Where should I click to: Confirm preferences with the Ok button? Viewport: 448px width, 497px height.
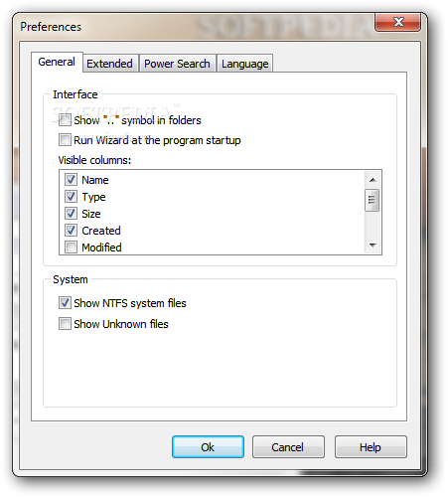click(x=208, y=447)
